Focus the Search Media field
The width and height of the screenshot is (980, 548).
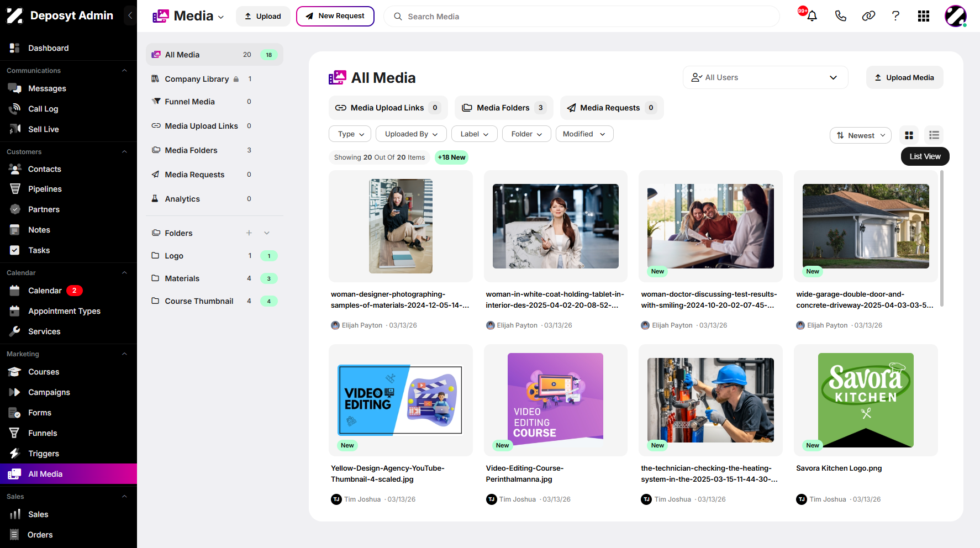click(582, 17)
